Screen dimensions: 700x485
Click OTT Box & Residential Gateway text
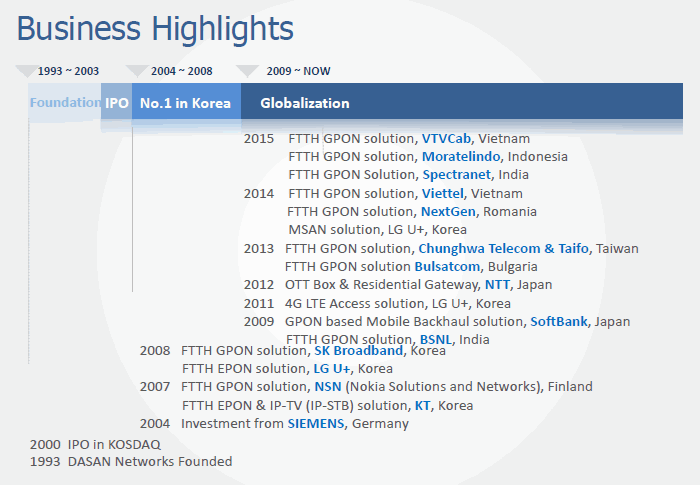(x=383, y=284)
